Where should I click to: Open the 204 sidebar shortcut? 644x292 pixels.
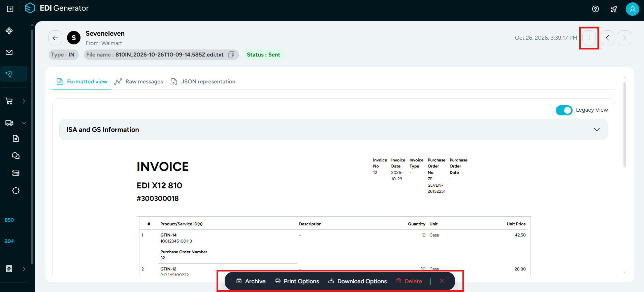point(9,241)
